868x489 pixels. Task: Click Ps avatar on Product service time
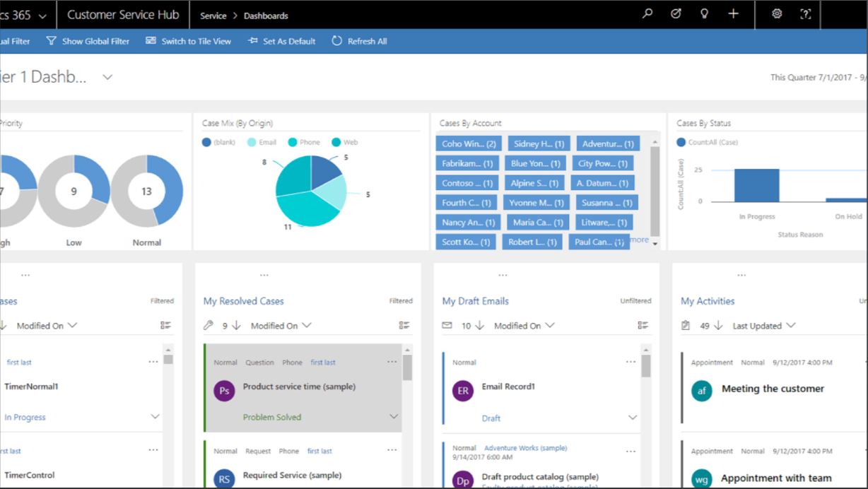[x=224, y=391]
